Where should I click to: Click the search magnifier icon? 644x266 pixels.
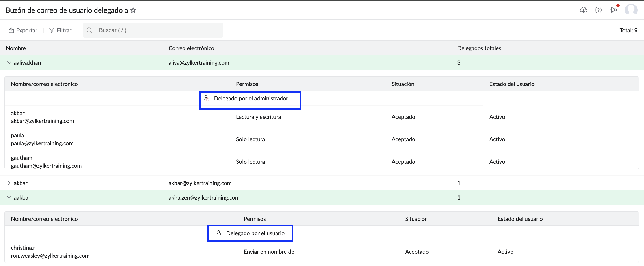pos(89,30)
